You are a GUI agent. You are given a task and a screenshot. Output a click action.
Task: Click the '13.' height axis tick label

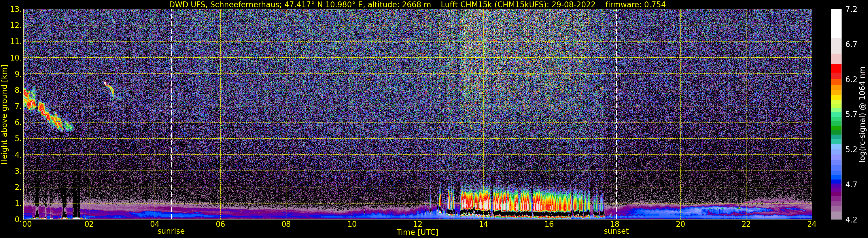16,9
